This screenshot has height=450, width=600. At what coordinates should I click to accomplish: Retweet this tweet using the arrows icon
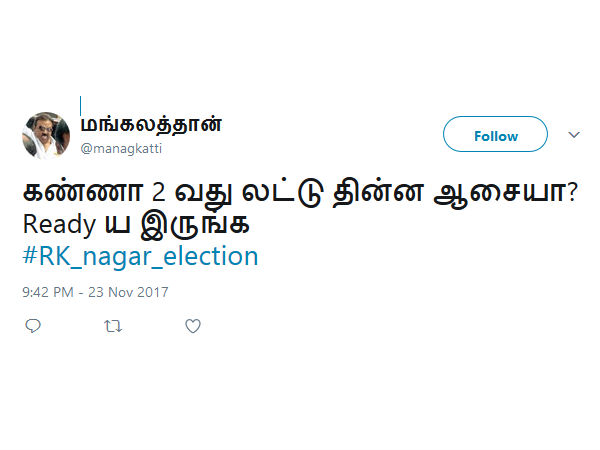pos(113,326)
